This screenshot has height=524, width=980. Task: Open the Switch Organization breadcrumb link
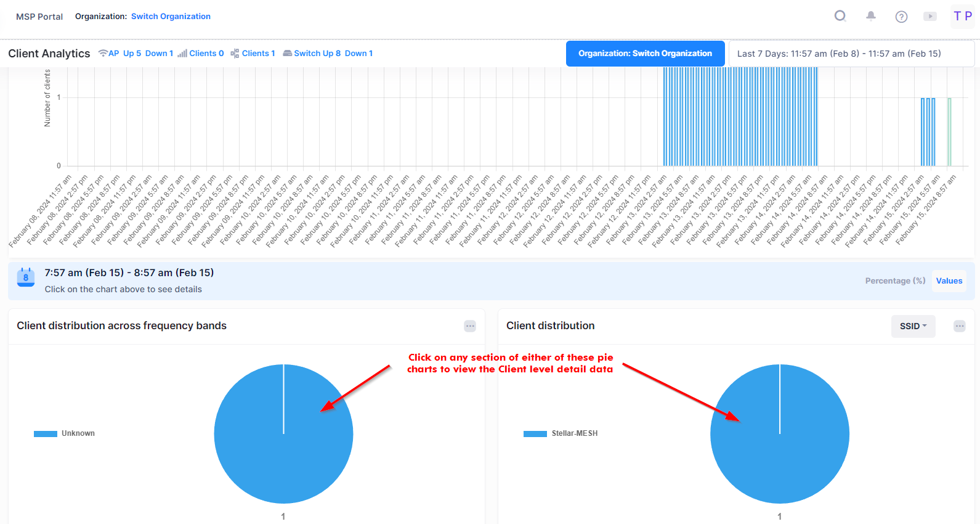coord(171,17)
